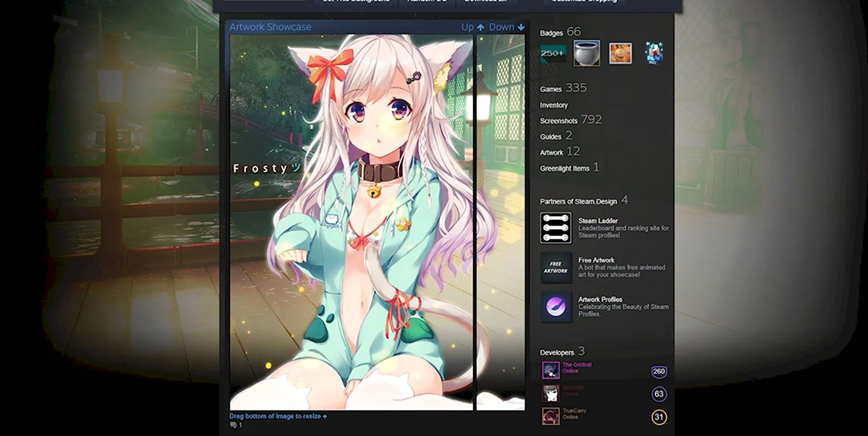Screen dimensions: 868x436
Task: Click the Free Artwork group icon
Action: coord(556,268)
